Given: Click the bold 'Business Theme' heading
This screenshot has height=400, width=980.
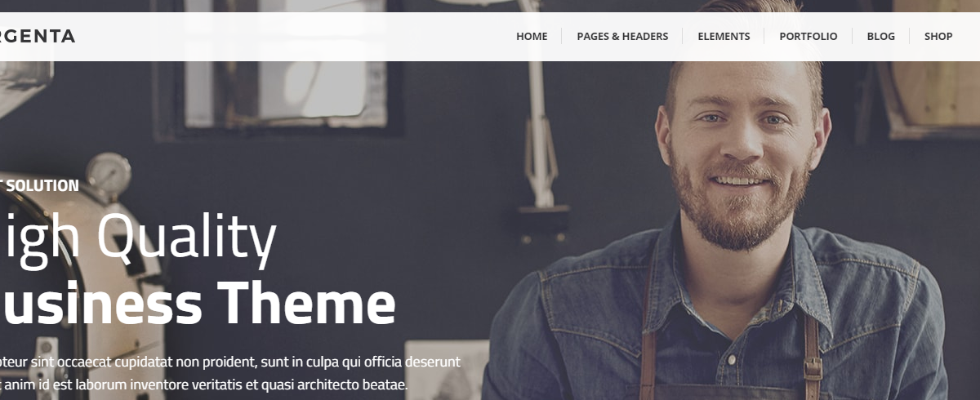Looking at the screenshot, I should pyautogui.click(x=198, y=304).
